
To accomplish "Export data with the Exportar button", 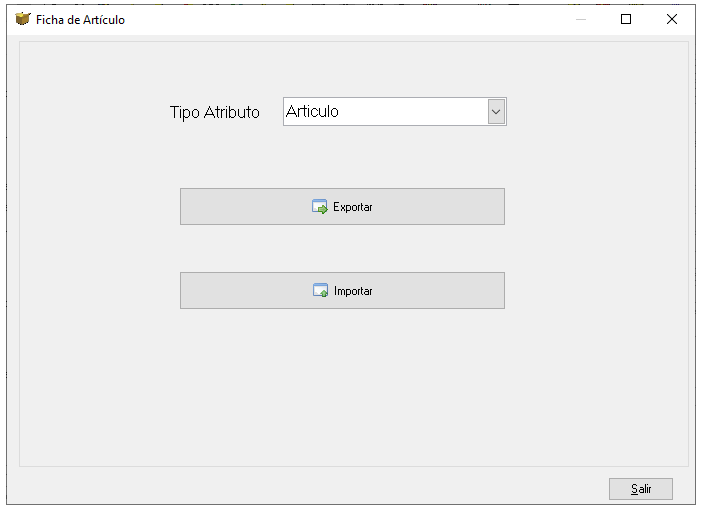I will pos(342,206).
